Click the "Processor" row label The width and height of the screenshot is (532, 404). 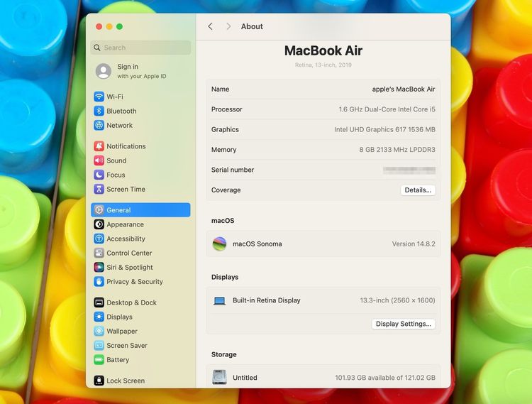(227, 109)
